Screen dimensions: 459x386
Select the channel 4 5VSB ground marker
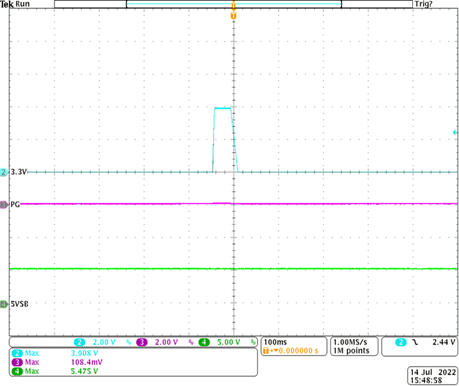click(x=4, y=304)
